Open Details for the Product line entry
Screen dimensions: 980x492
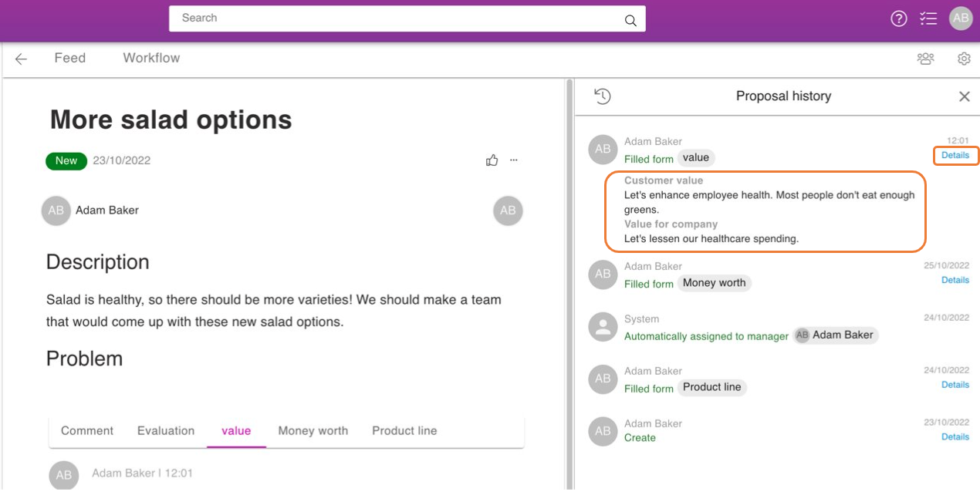click(x=955, y=384)
